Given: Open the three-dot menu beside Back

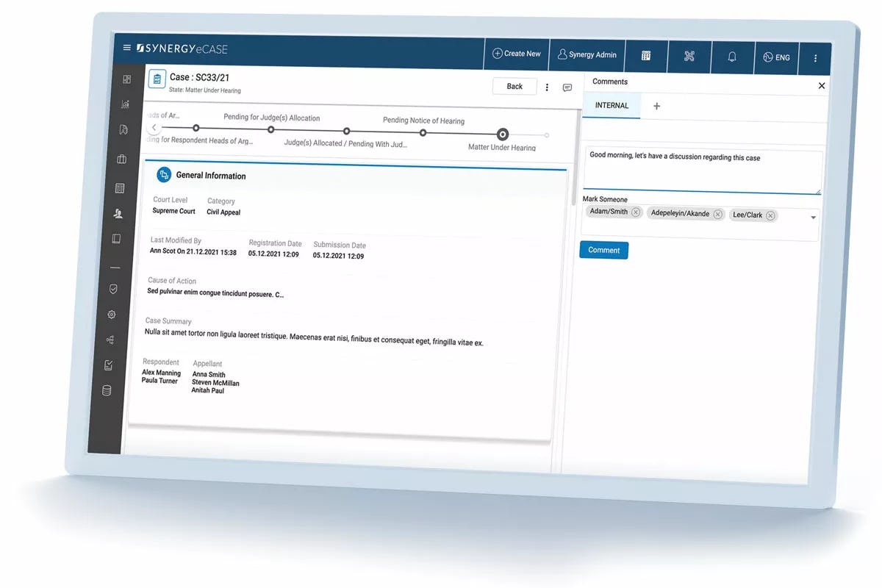Looking at the screenshot, I should 547,86.
